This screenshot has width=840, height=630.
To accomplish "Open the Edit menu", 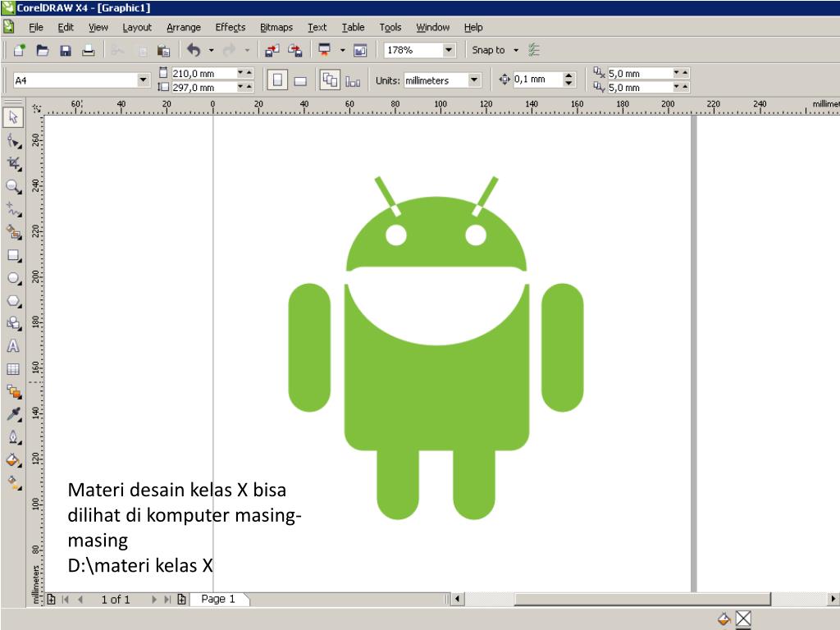I will click(x=66, y=27).
